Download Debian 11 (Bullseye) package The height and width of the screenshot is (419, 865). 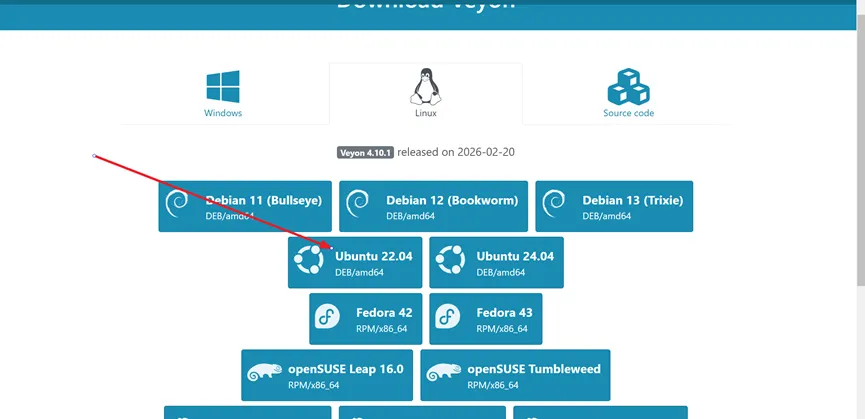coord(245,206)
